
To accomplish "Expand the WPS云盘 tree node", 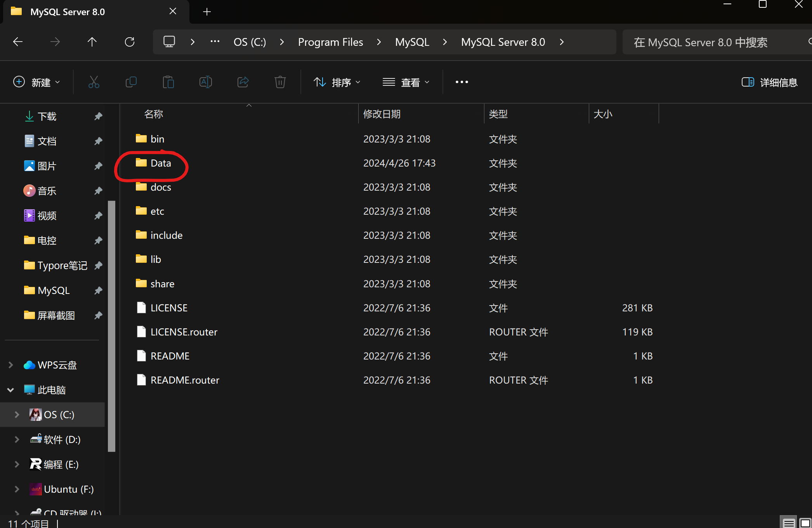I will pyautogui.click(x=11, y=365).
